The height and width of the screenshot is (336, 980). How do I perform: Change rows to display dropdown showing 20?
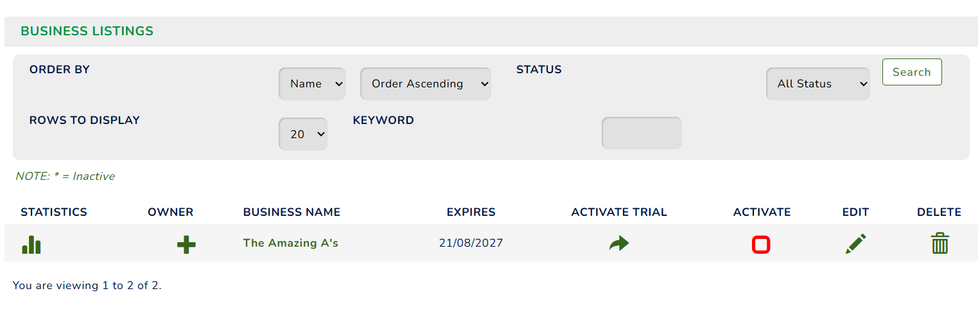point(303,134)
